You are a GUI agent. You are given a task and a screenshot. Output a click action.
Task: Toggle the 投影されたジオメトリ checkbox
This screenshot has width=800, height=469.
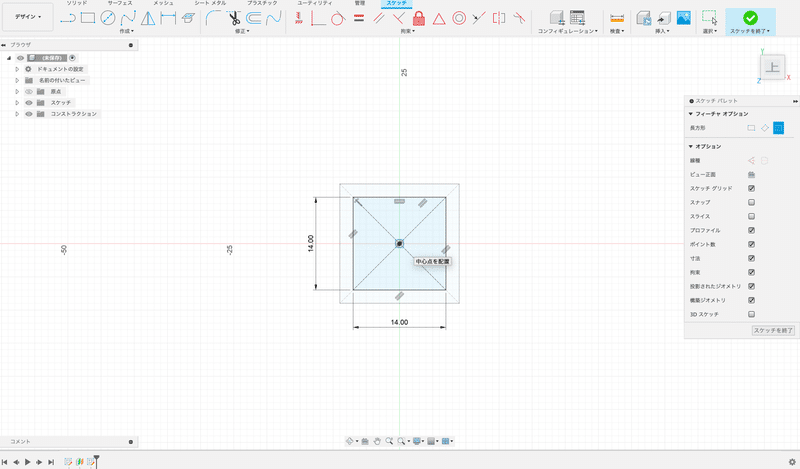751,286
